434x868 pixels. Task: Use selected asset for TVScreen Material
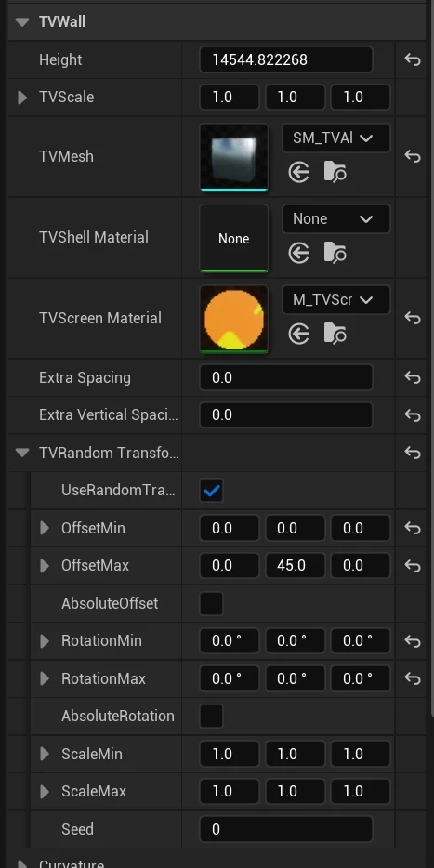pos(299,335)
